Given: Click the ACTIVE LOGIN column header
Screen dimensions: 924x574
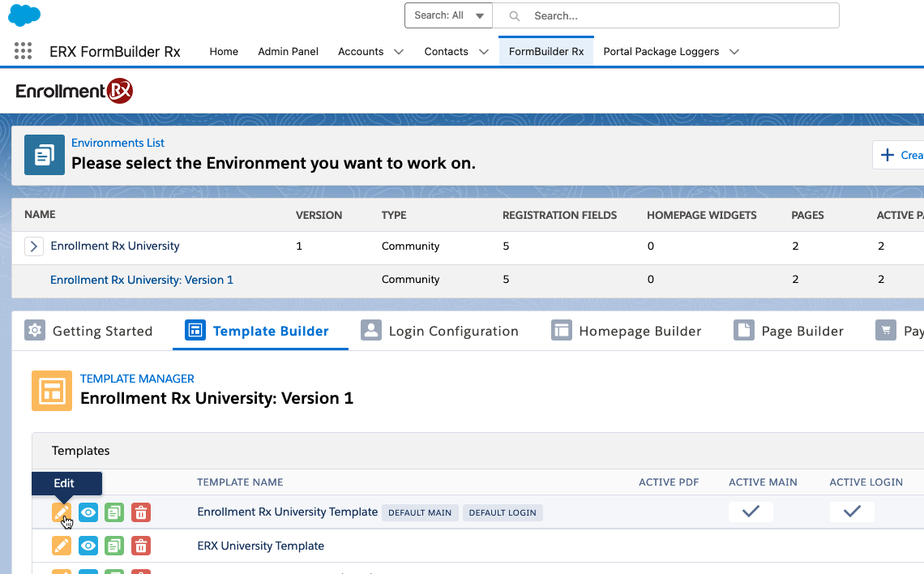Looking at the screenshot, I should coord(866,482).
